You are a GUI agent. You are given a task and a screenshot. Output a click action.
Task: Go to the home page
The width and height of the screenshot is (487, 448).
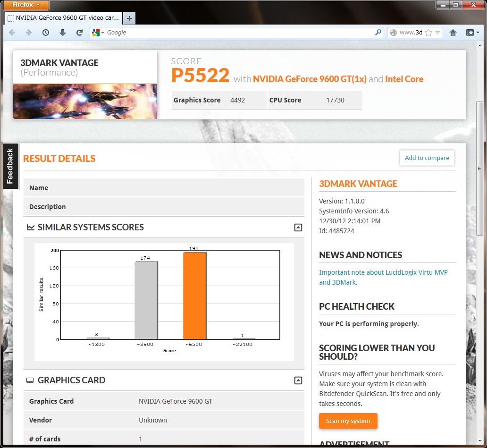tap(453, 33)
